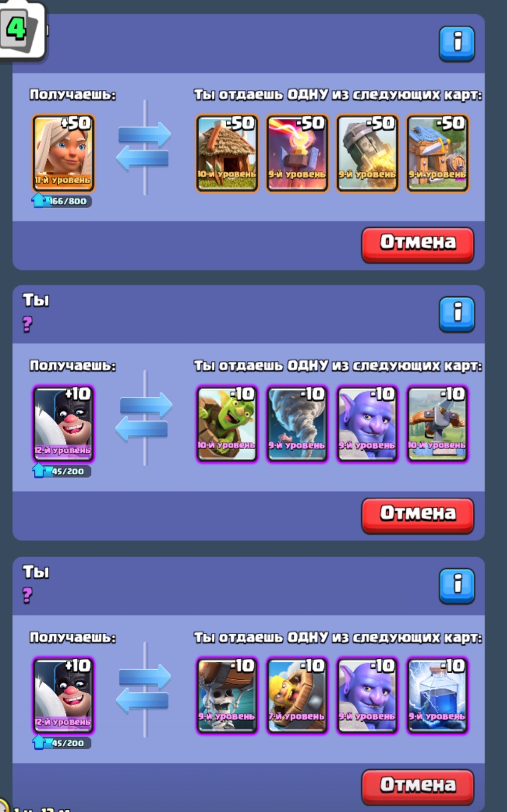The width and height of the screenshot is (507, 812).
Task: Select the Inferno Tower card to give
Action: pos(297,153)
